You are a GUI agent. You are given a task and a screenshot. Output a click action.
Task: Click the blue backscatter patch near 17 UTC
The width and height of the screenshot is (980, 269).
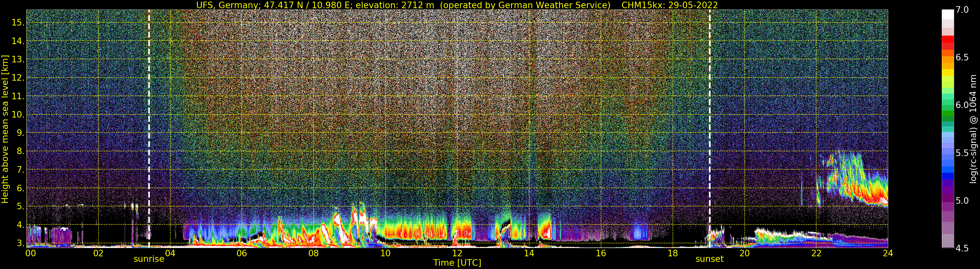(639, 232)
